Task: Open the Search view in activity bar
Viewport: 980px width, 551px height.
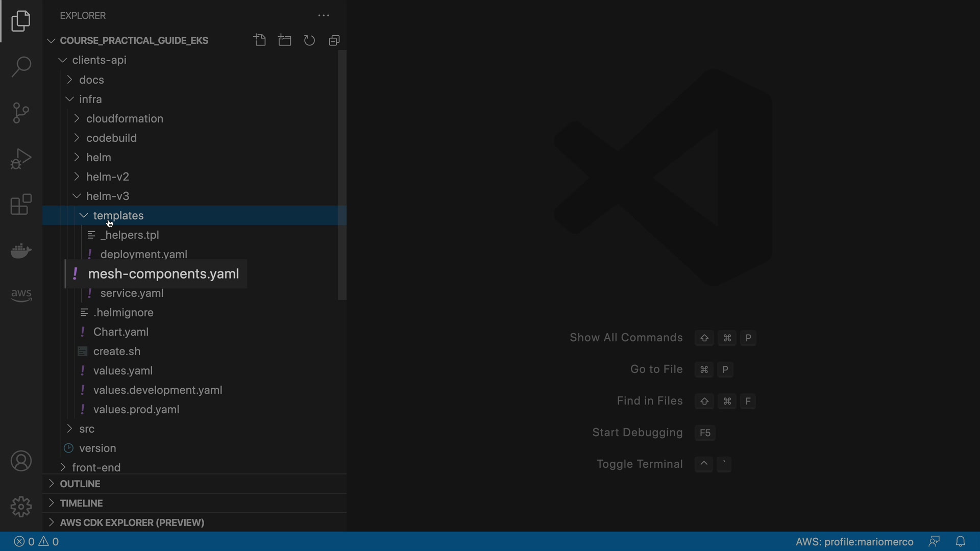Action: click(21, 67)
